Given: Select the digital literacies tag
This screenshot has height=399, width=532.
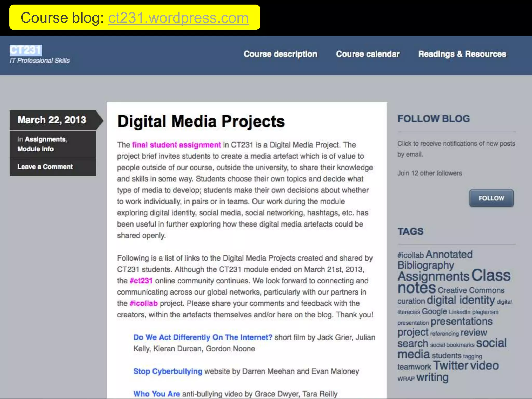Looking at the screenshot, I should [x=455, y=307].
